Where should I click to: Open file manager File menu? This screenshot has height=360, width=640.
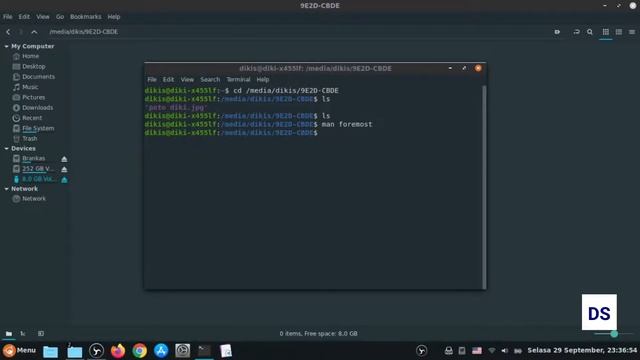click(x=8, y=17)
